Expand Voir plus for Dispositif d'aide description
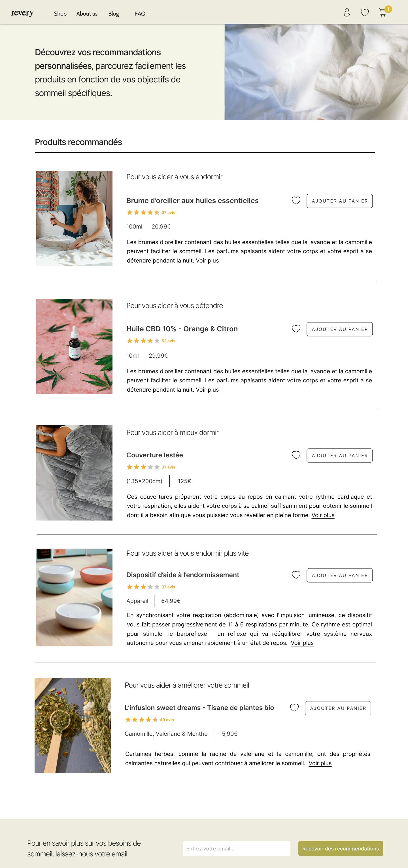The image size is (408, 868). pos(302,643)
